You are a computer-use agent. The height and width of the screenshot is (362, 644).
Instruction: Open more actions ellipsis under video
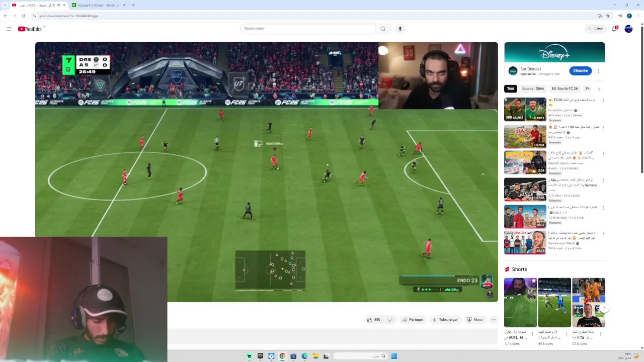coord(494,320)
